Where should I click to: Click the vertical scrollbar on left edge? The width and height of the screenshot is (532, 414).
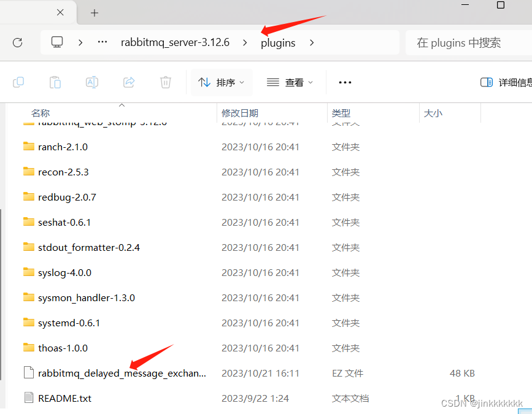tap(1, 294)
